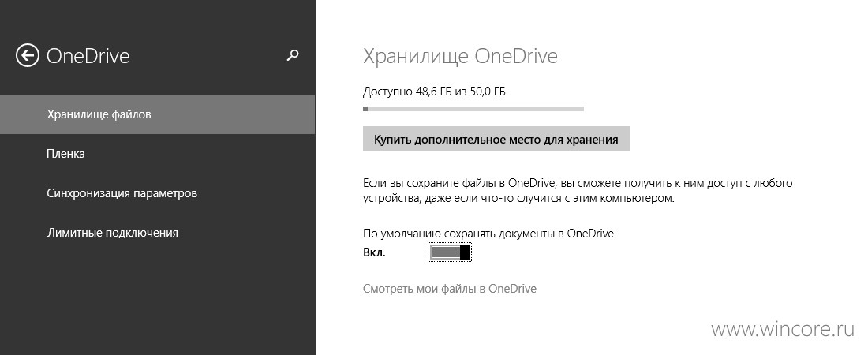Click the dark used segment of storage bar

coord(365,109)
